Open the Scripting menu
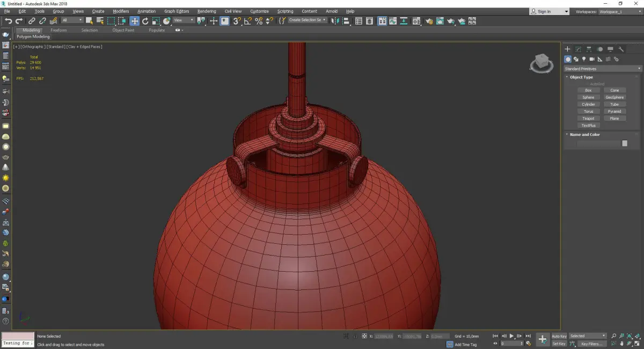The height and width of the screenshot is (349, 644). [x=286, y=11]
